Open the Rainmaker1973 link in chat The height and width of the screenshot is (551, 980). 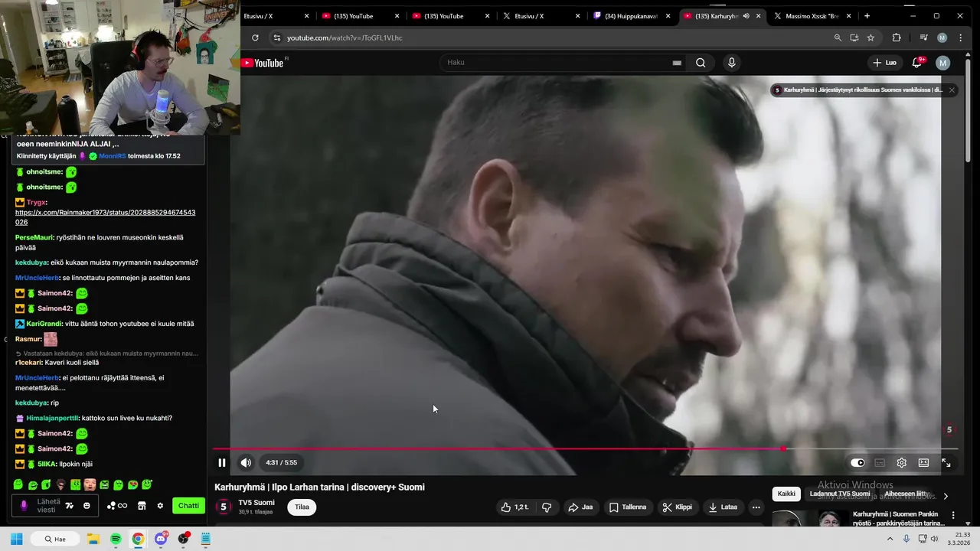coord(105,217)
